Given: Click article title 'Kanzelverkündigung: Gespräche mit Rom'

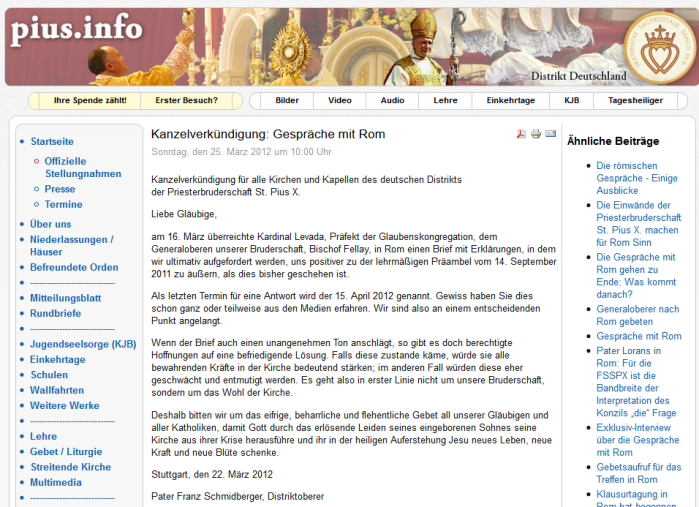Looking at the screenshot, I should point(268,134).
